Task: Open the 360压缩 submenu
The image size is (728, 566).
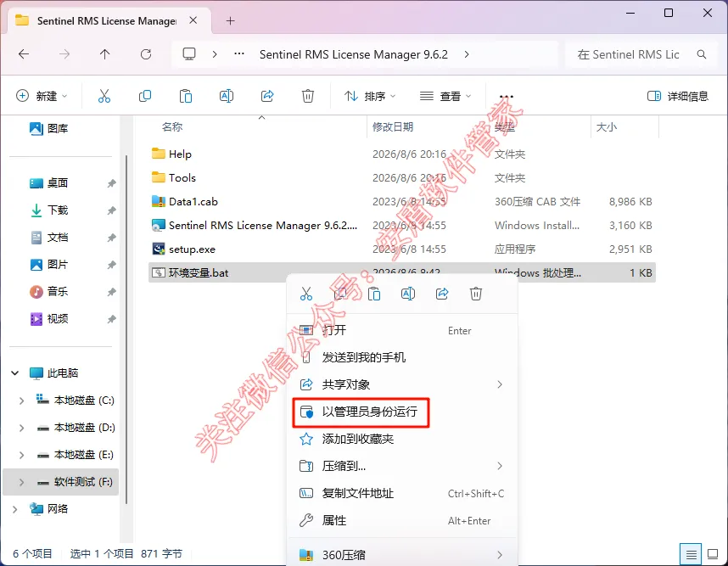Action: tap(402, 555)
